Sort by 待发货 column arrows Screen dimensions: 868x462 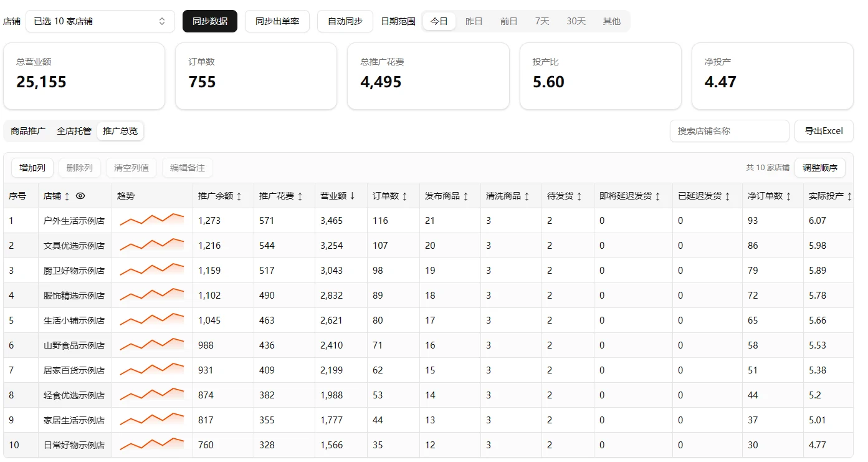(x=579, y=196)
